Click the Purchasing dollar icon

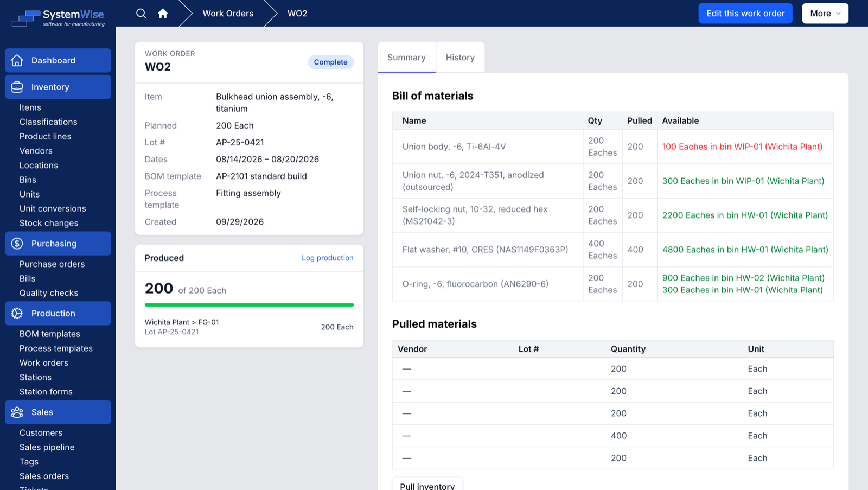[17, 244]
